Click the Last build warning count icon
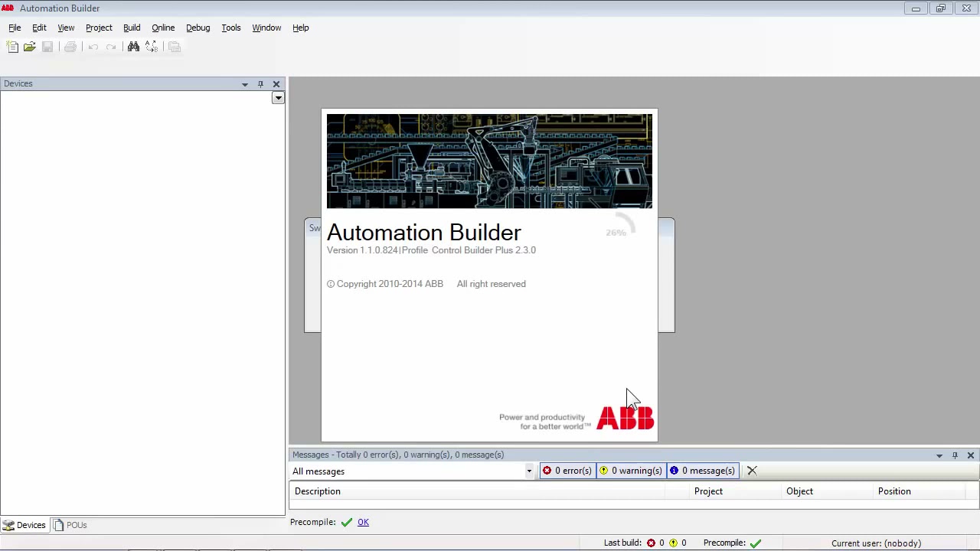 (x=673, y=543)
